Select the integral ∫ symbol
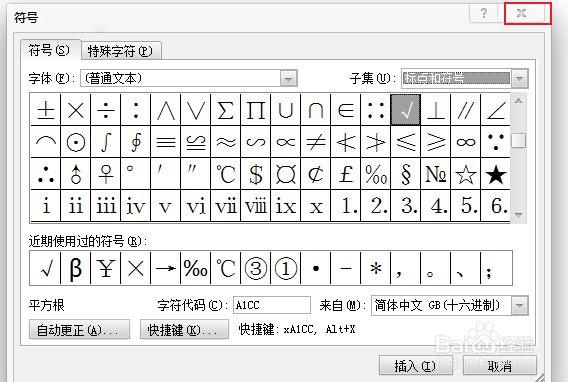Screen dimensions: 568x382 tap(106, 142)
